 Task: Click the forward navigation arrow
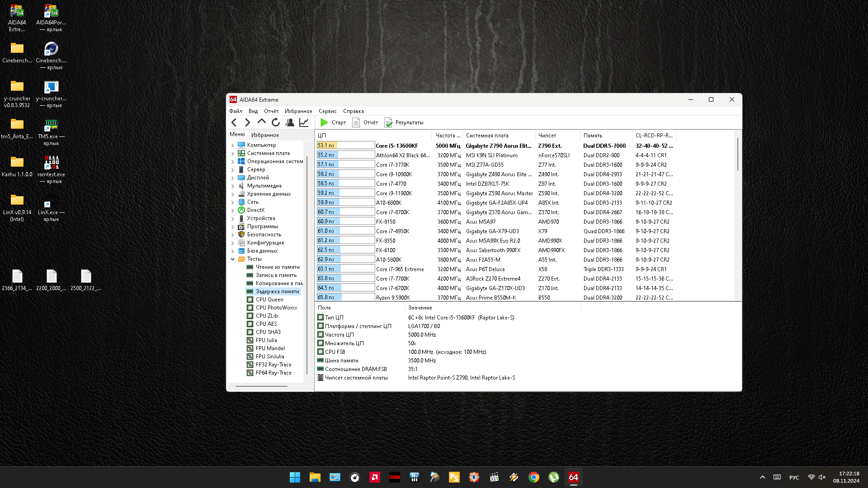coord(247,122)
